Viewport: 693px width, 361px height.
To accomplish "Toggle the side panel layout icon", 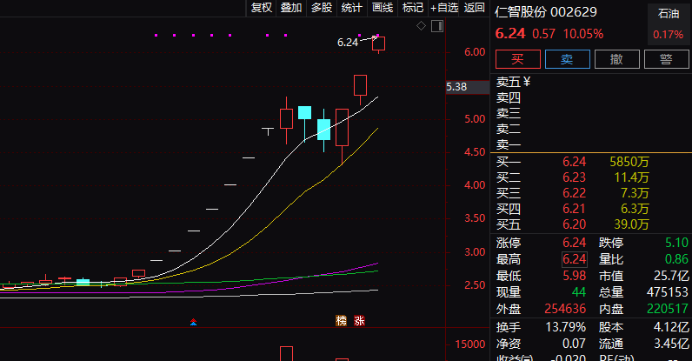I will (x=437, y=26).
